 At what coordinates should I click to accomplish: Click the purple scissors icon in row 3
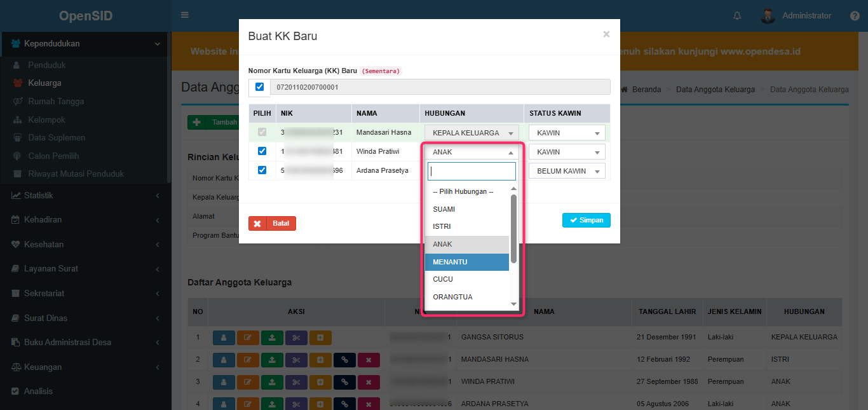(x=296, y=382)
